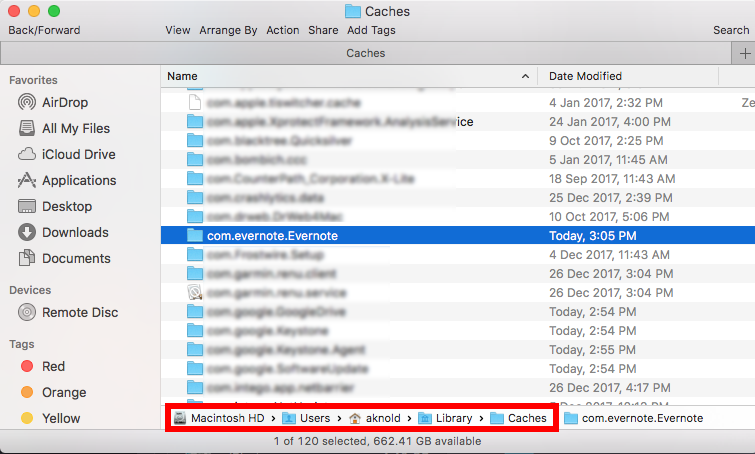Image resolution: width=755 pixels, height=454 pixels.
Task: Click folder icon dated 25 Dec 2017
Action: pyautogui.click(x=195, y=197)
